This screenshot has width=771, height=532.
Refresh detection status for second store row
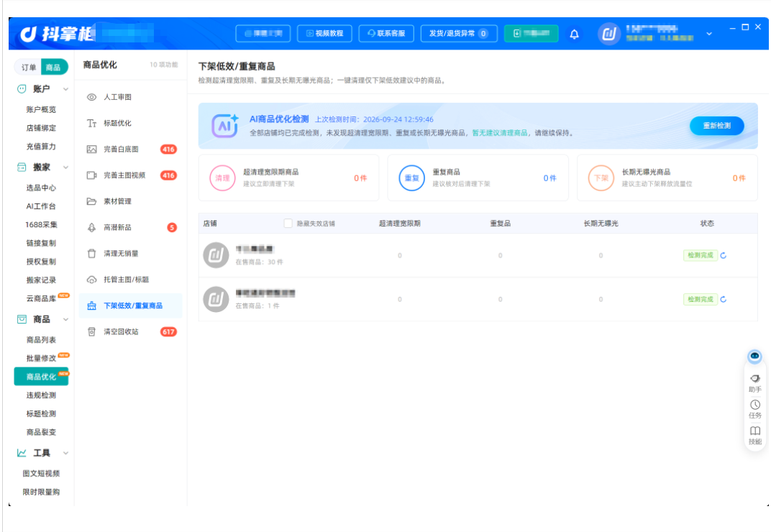pos(724,299)
